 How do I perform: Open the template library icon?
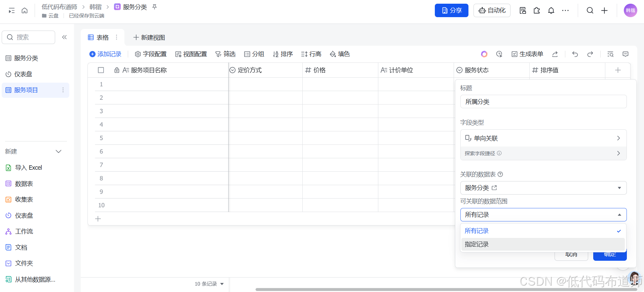pyautogui.click(x=523, y=11)
